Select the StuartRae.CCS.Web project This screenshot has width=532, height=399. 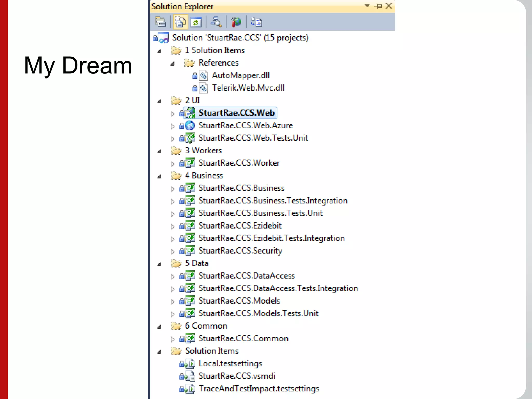(x=236, y=113)
